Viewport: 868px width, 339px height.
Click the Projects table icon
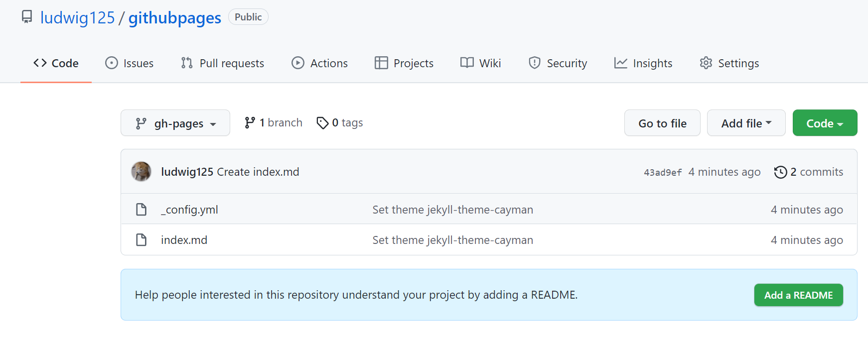tap(381, 63)
